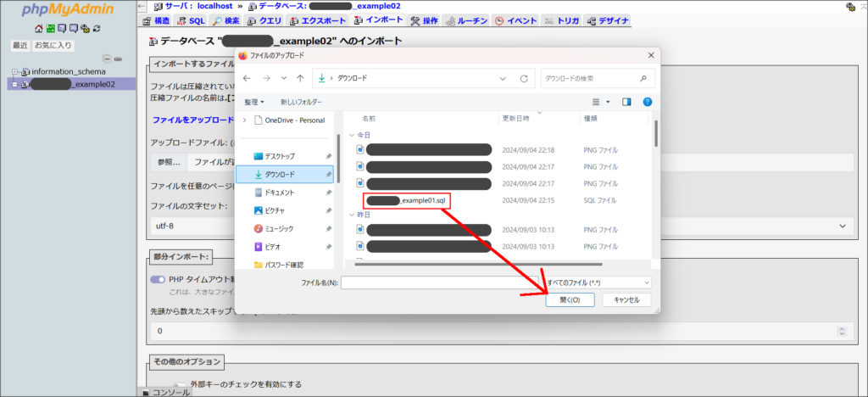The image size is (868, 397).
Task: Click the 参照... browse button
Action: pyautogui.click(x=169, y=162)
